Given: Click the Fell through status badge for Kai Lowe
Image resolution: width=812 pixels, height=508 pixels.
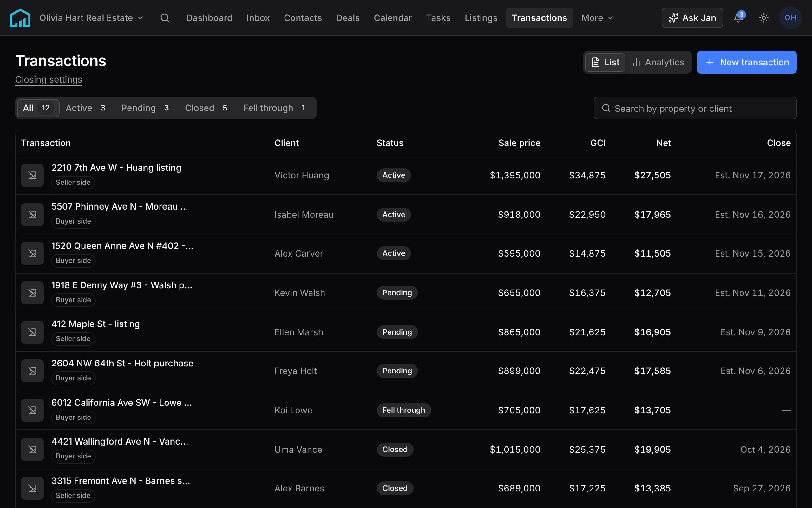Looking at the screenshot, I should 404,410.
